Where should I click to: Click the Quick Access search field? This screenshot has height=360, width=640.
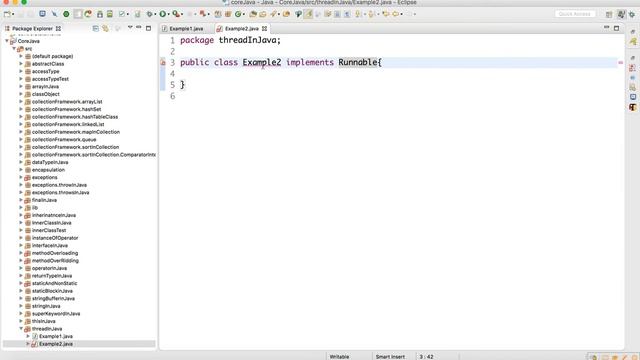pos(575,14)
